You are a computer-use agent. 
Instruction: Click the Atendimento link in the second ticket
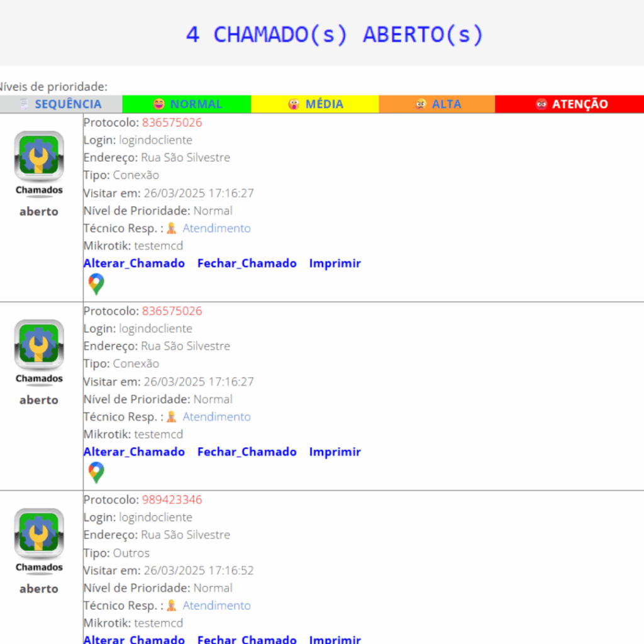tap(216, 417)
